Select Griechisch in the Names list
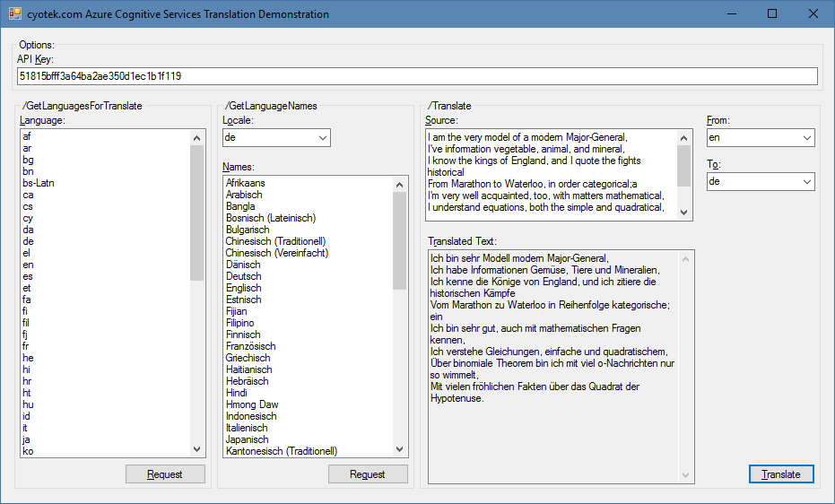 tap(309, 359)
